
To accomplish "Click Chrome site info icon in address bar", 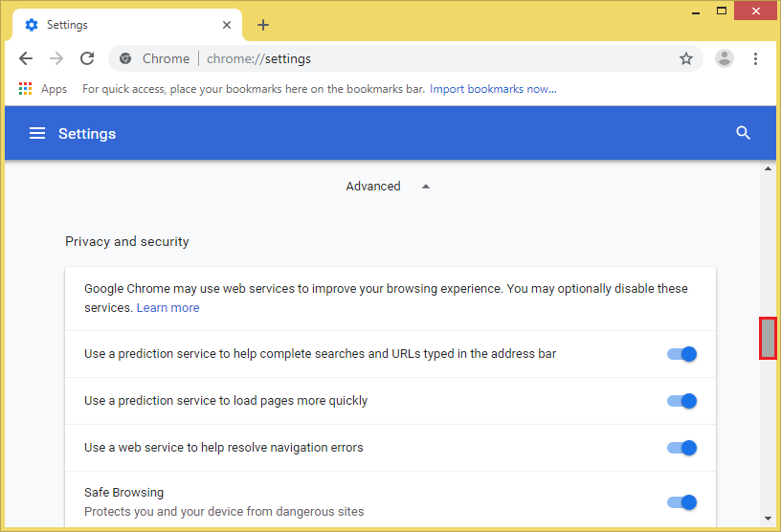I will tap(125, 58).
